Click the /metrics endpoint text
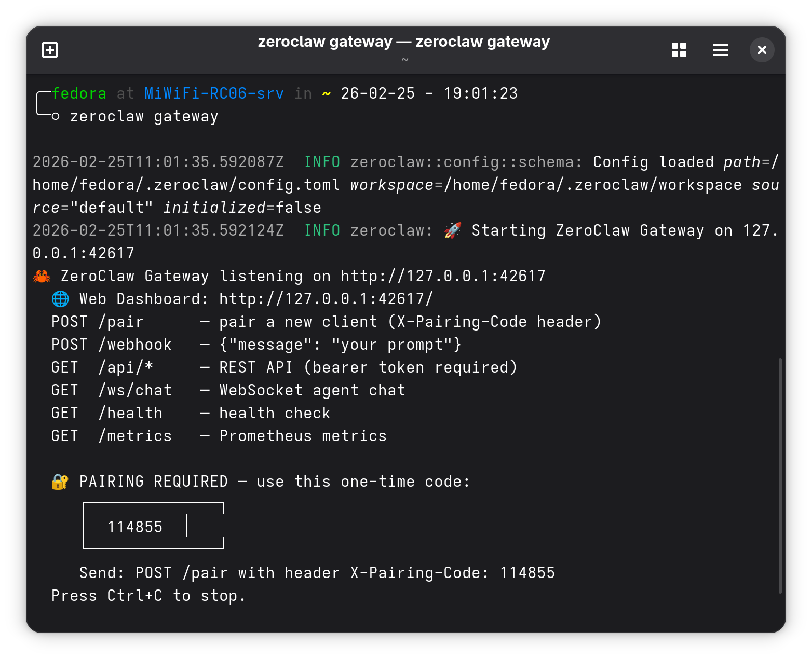This screenshot has height=659, width=812. tap(135, 436)
